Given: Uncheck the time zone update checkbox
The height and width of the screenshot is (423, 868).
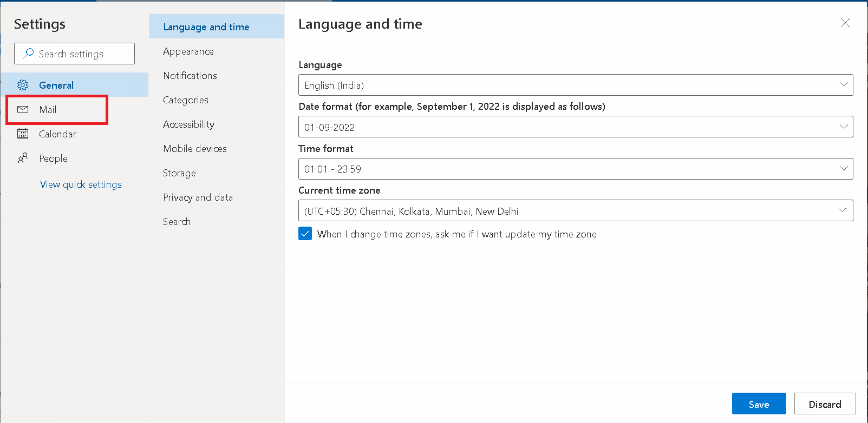Looking at the screenshot, I should pyautogui.click(x=305, y=234).
